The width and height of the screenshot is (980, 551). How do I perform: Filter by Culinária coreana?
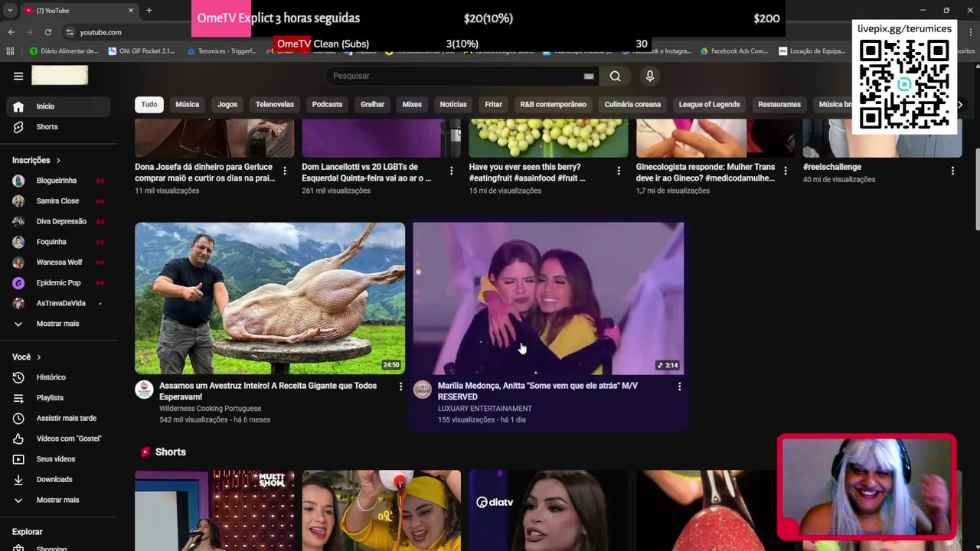[x=632, y=104]
